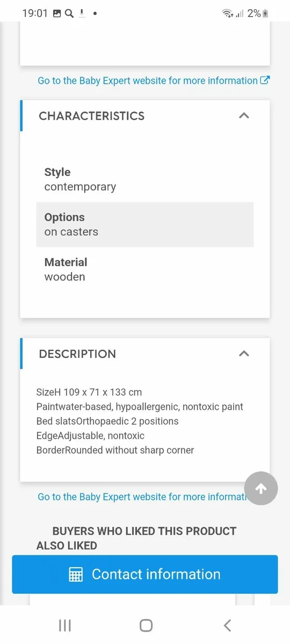The width and height of the screenshot is (290, 644).
Task: Follow top Baby Expert website link
Action: pyautogui.click(x=148, y=80)
